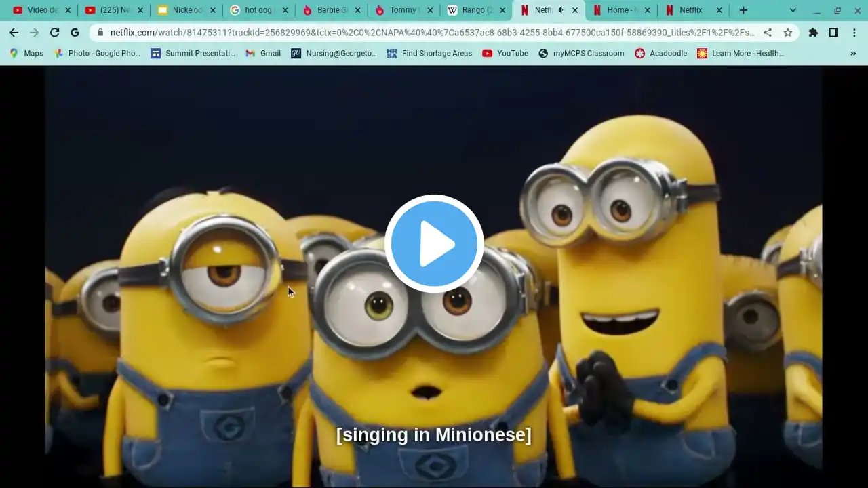This screenshot has height=488, width=868.
Task: Open the Extensions puzzle piece icon
Action: (x=813, y=33)
